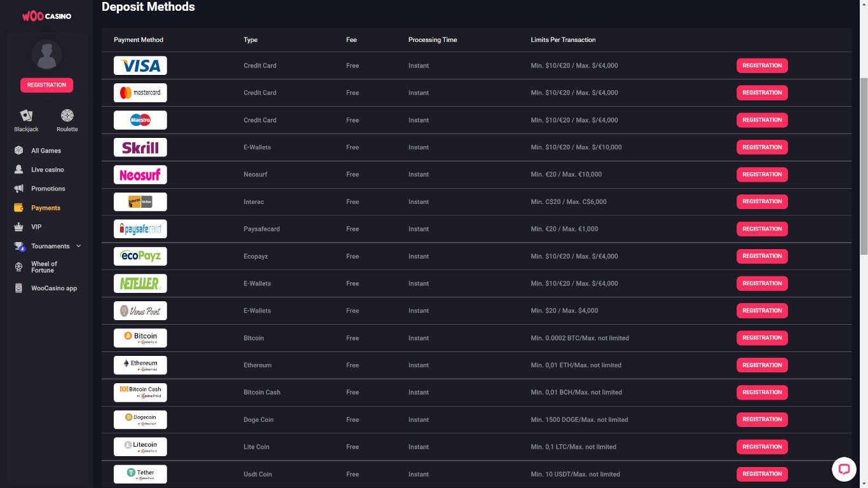
Task: Click the WooCasino app icon
Action: pos(19,288)
